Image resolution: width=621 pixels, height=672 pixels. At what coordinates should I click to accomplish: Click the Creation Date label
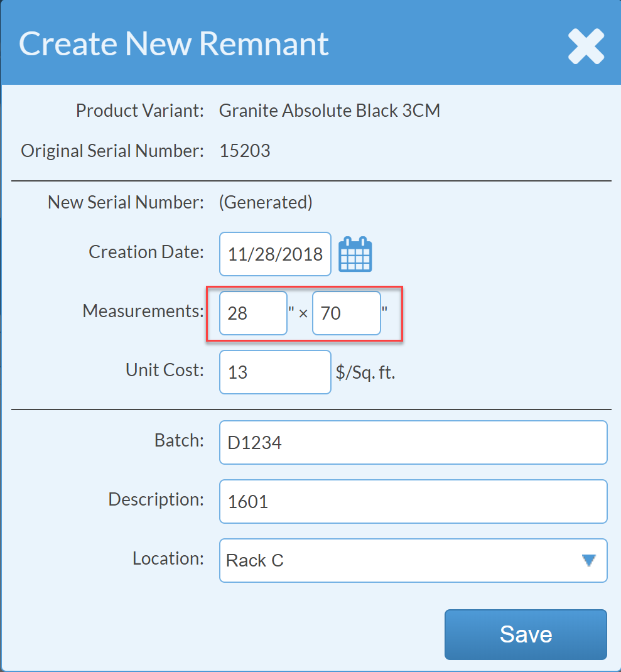tap(146, 252)
